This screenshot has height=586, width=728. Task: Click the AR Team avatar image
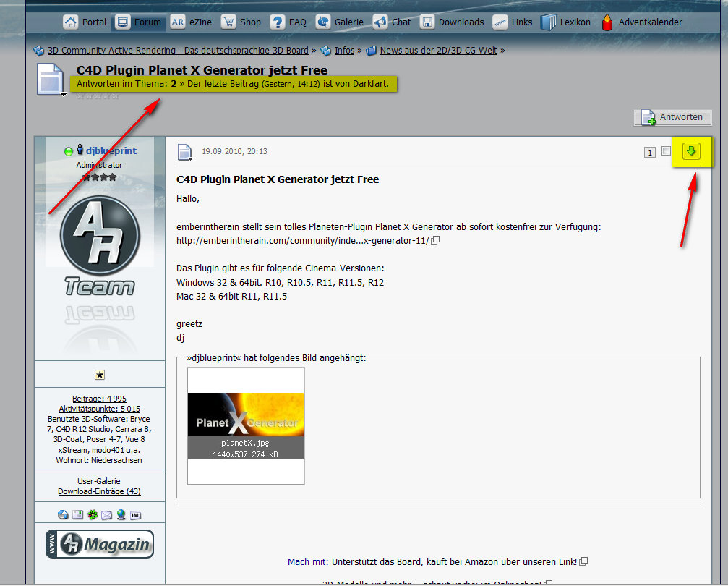coord(100,245)
